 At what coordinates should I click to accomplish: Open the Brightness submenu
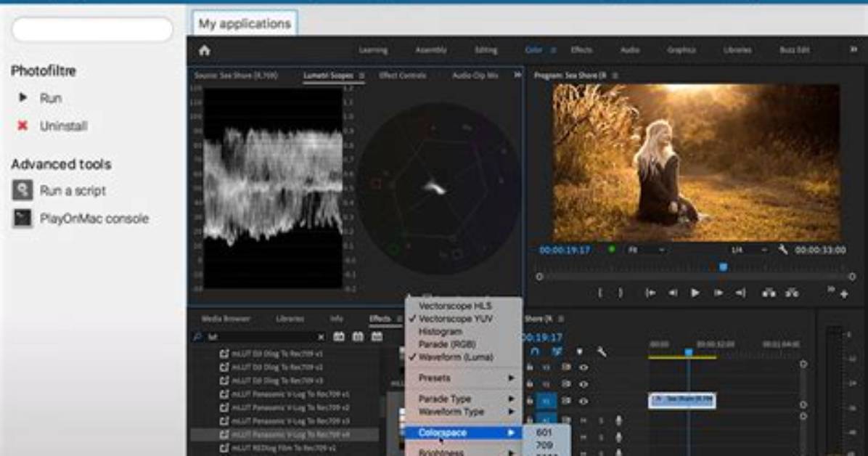(463, 452)
